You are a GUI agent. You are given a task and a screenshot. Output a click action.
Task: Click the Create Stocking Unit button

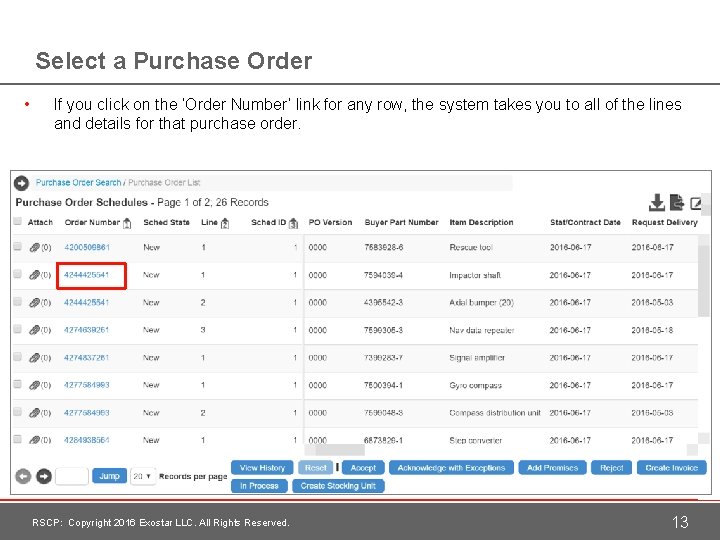click(338, 486)
